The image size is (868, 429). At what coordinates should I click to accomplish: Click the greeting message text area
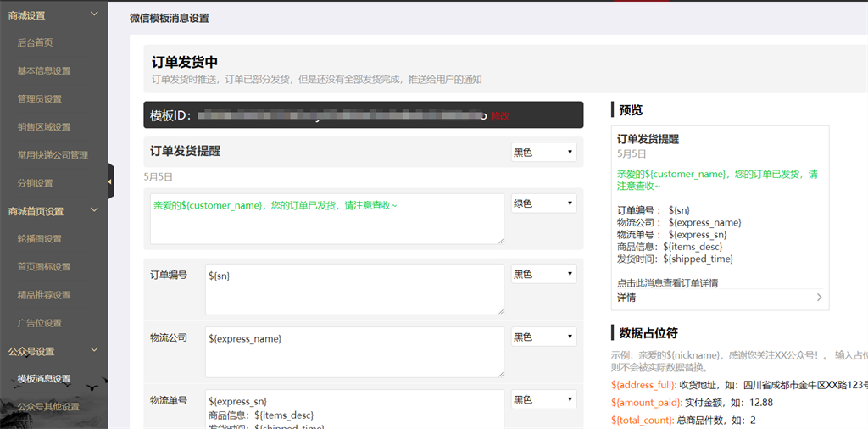click(326, 220)
